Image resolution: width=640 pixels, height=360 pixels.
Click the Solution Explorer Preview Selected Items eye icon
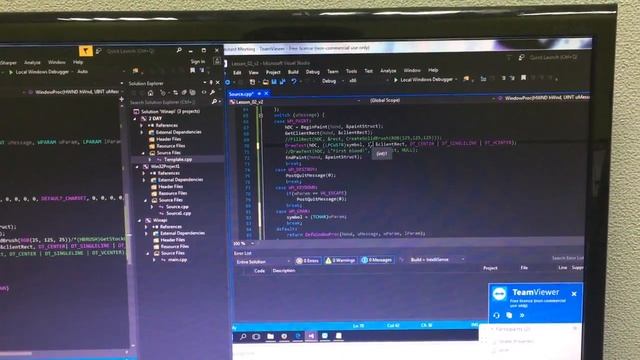coord(204,93)
